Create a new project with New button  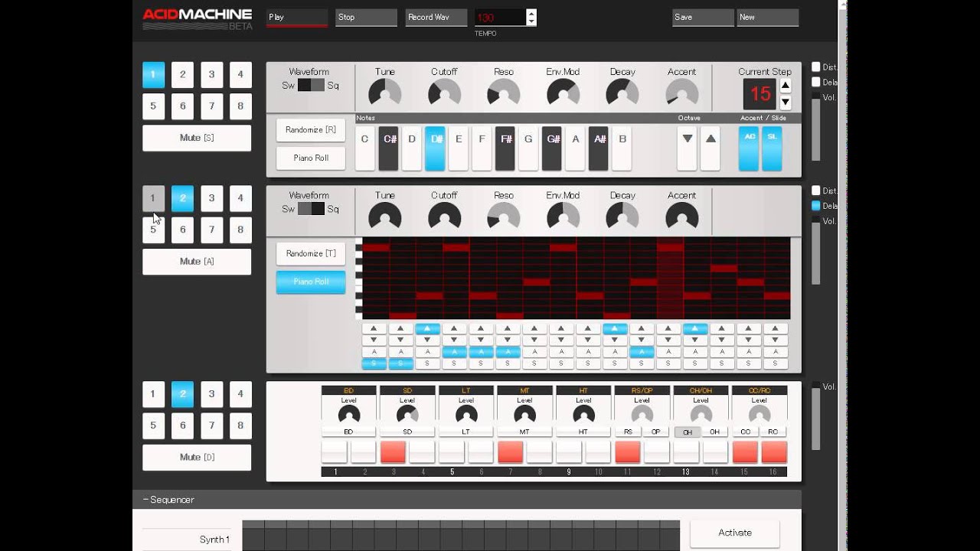coord(768,18)
